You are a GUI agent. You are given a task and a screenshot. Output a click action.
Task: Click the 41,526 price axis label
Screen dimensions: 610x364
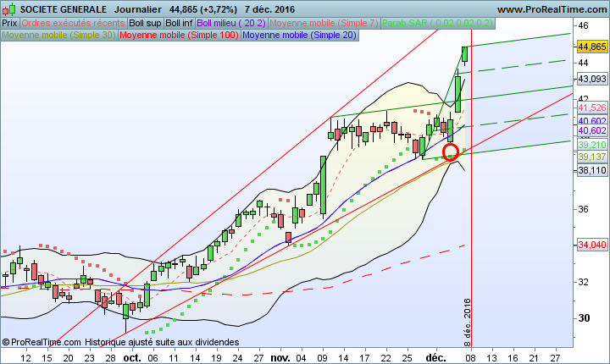point(592,108)
